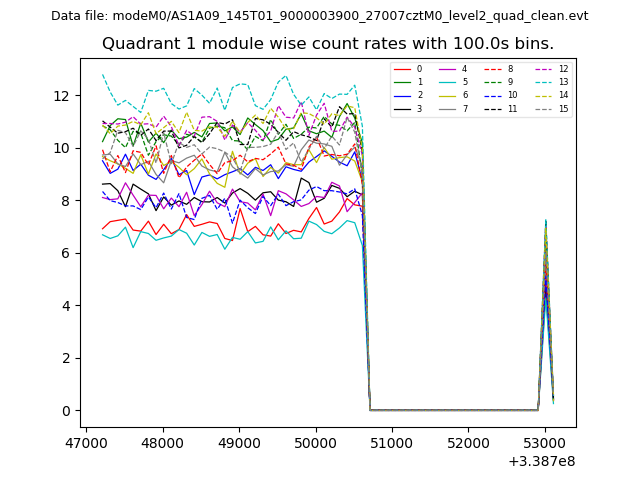The width and height of the screenshot is (640, 480).
Task: Click the blue dashed legend entry 10
Action: tap(502, 95)
